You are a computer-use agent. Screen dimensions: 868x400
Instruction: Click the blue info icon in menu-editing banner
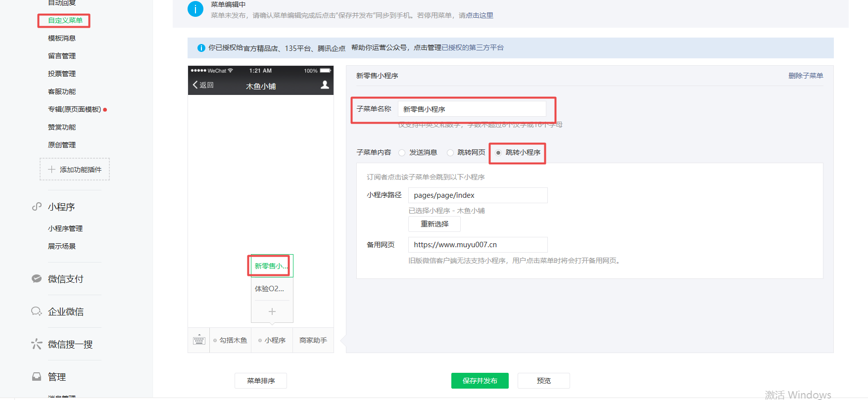click(x=195, y=9)
